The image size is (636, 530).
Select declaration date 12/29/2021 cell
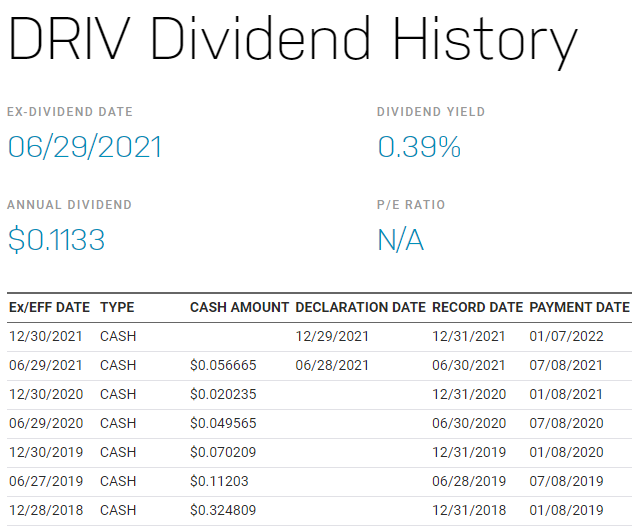(332, 337)
